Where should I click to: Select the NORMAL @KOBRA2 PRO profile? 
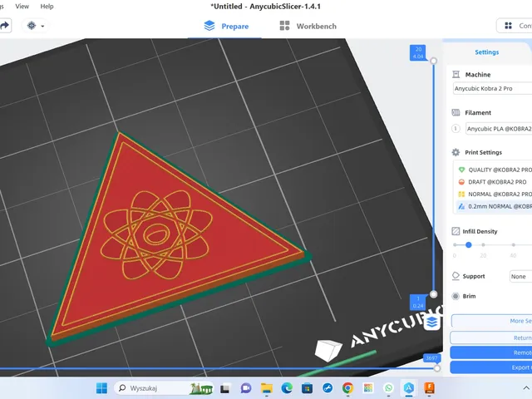(495, 194)
